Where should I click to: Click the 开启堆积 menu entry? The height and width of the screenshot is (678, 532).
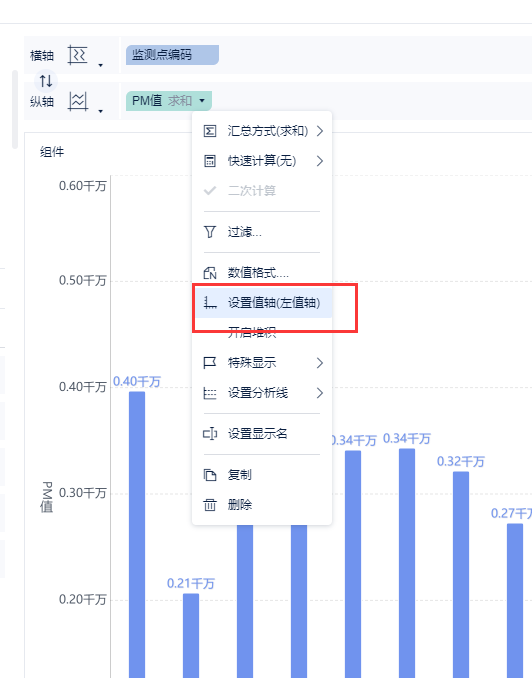point(262,333)
